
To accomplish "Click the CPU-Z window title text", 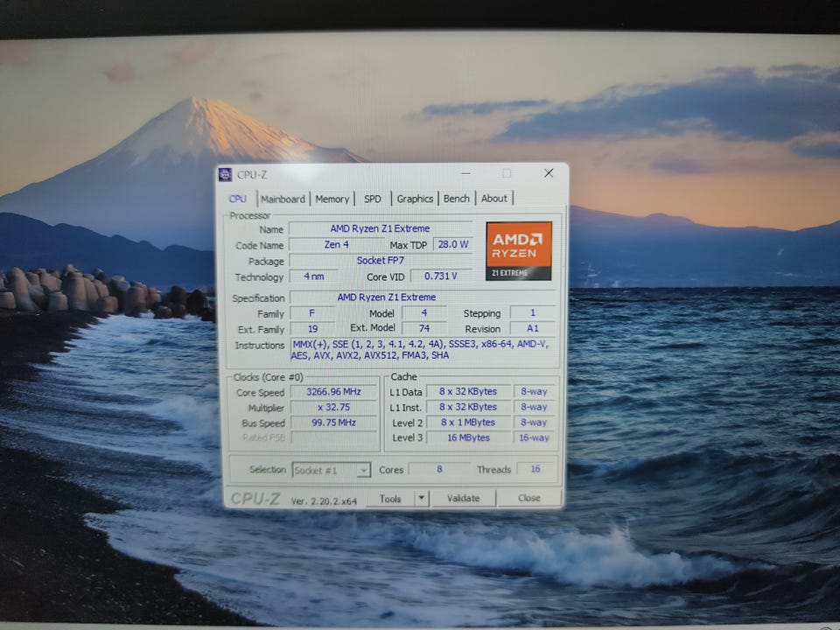I will pos(252,175).
